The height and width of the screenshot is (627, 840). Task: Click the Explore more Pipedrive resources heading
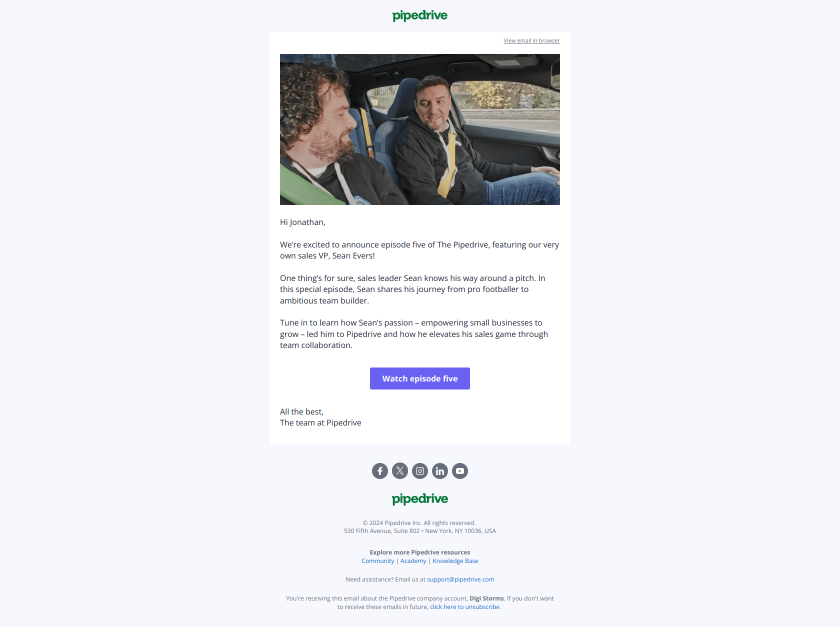[x=420, y=552]
